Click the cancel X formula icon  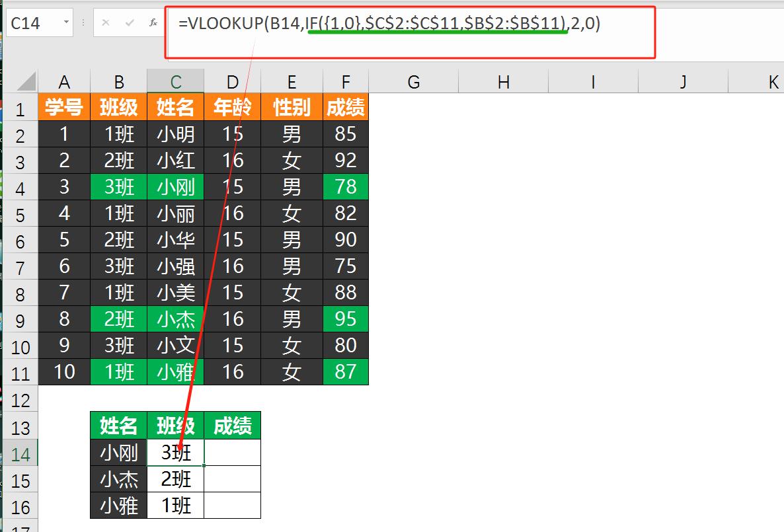[106, 22]
